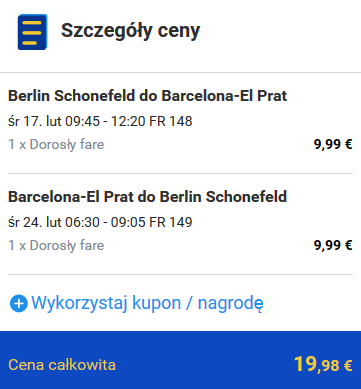Viewport: 361px width, 389px height.
Task: Click first 1 x Dorosły fare label
Action: [x=56, y=145]
